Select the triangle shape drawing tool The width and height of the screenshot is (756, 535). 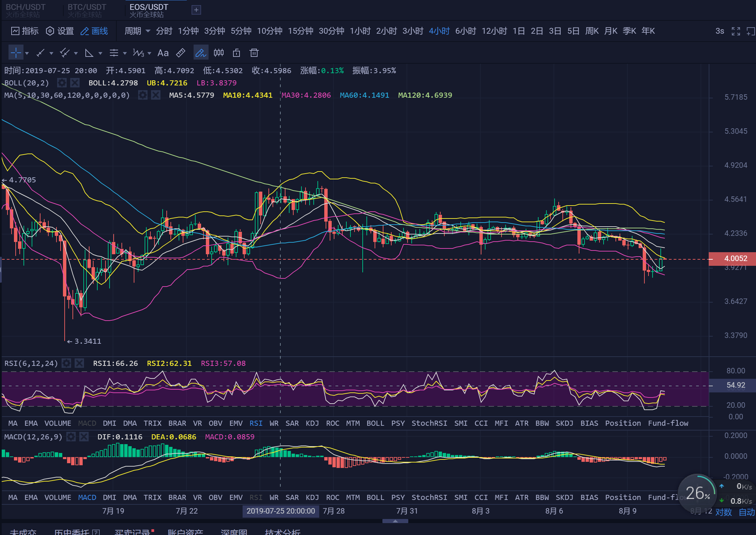[x=89, y=53]
